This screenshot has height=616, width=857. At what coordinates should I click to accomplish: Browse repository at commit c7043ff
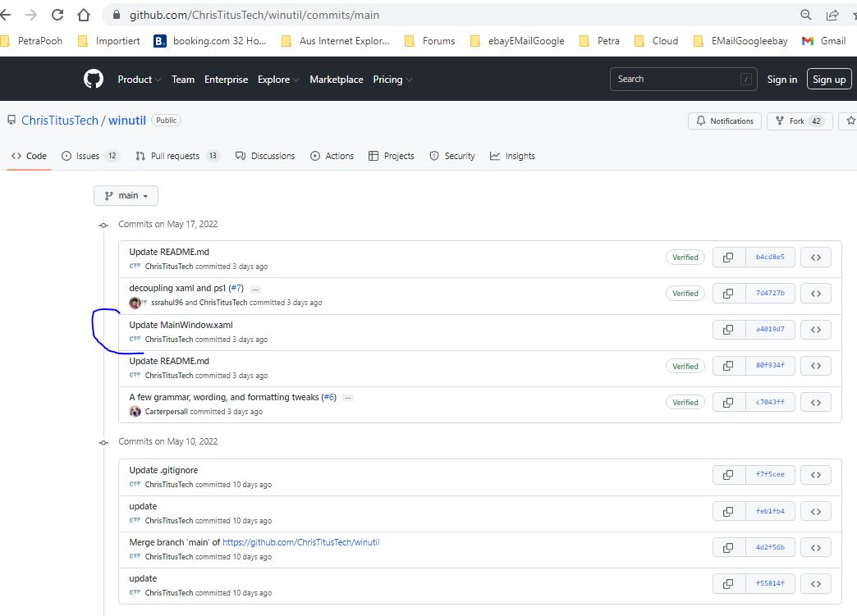point(815,402)
